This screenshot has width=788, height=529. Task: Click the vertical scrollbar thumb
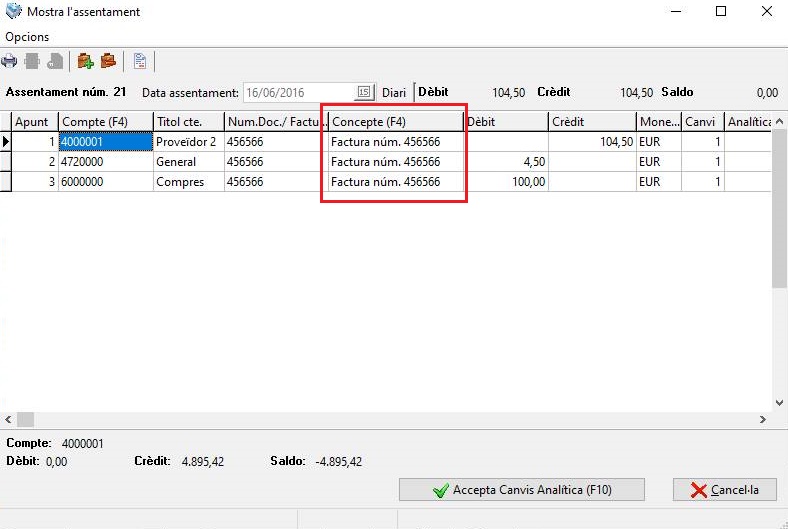coord(779,208)
